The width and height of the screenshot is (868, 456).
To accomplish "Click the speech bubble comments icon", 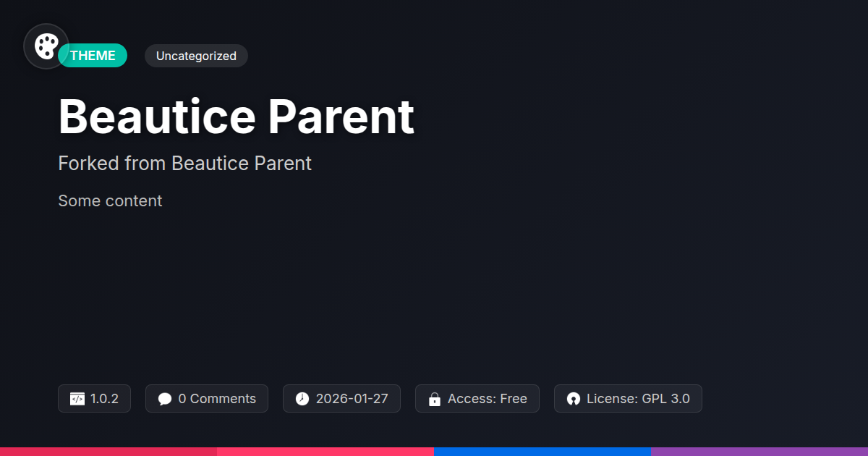I will pos(165,399).
